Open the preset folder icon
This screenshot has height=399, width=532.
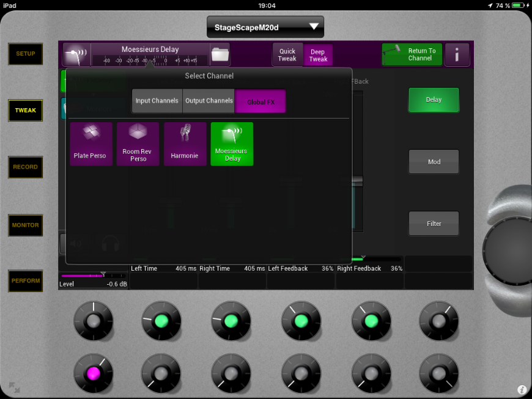[x=220, y=55]
